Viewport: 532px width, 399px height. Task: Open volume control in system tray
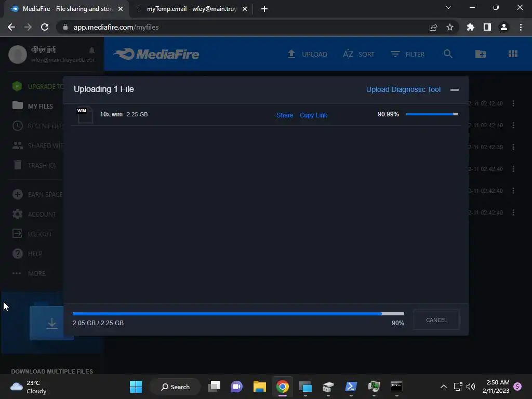(471, 387)
